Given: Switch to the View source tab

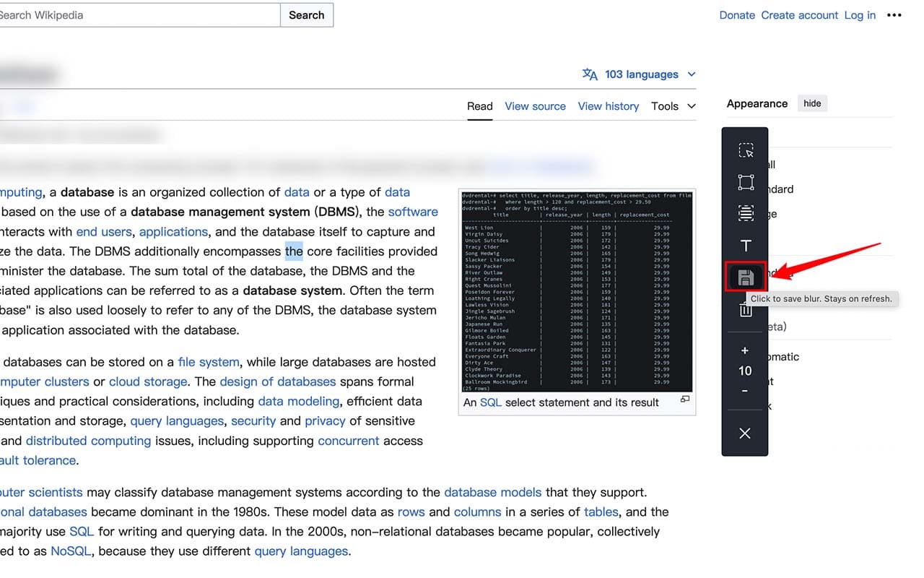Looking at the screenshot, I should (535, 106).
